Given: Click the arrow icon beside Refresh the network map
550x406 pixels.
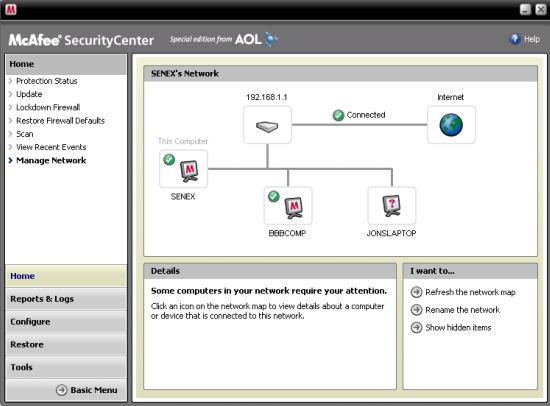Looking at the screenshot, I should point(416,292).
